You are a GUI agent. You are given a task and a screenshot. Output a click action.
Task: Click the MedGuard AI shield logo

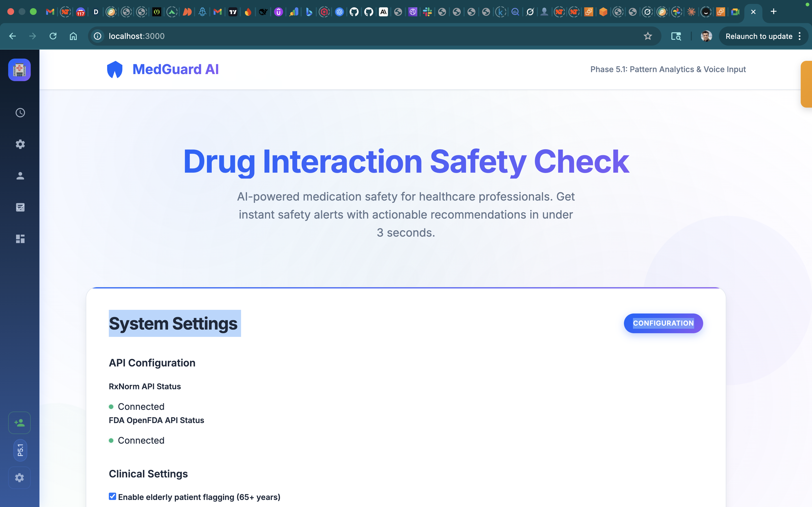(x=115, y=69)
